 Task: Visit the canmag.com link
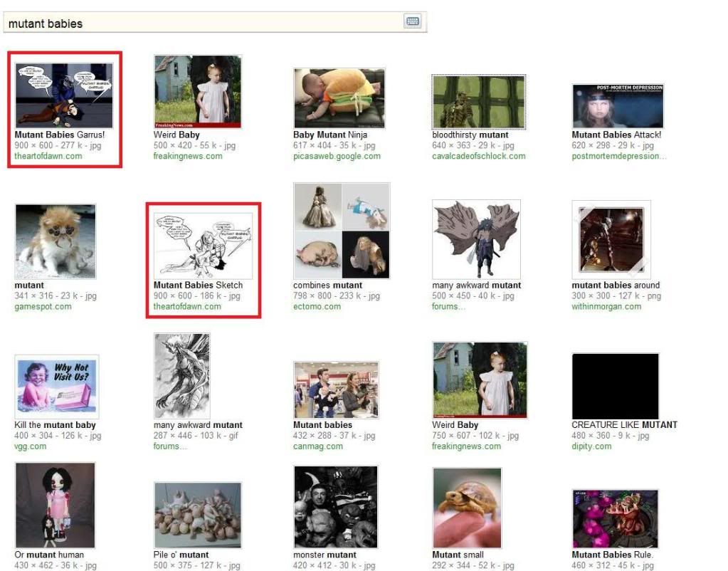[x=317, y=446]
